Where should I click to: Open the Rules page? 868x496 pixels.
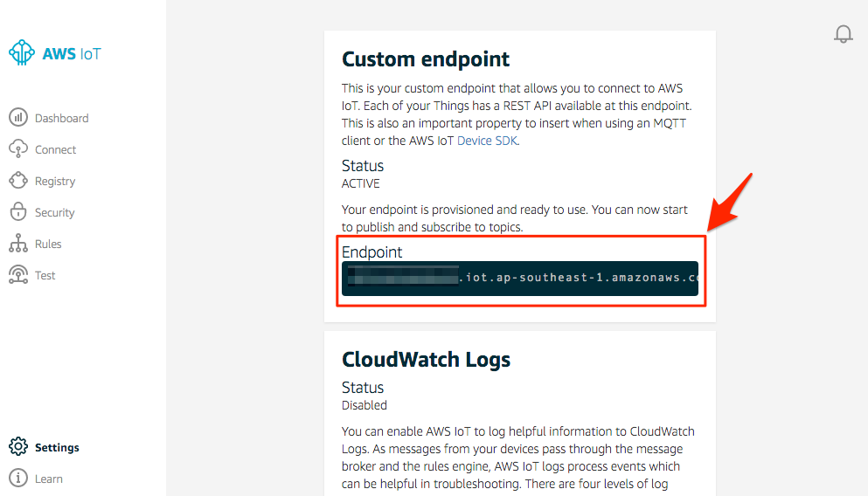(48, 244)
